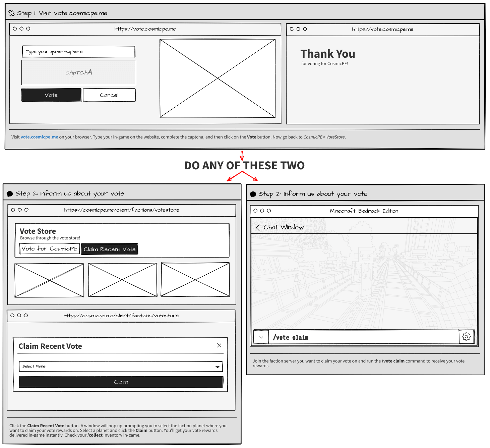Click Claim Recent Vote button
Image resolution: width=490 pixels, height=448 pixels.
(x=110, y=249)
